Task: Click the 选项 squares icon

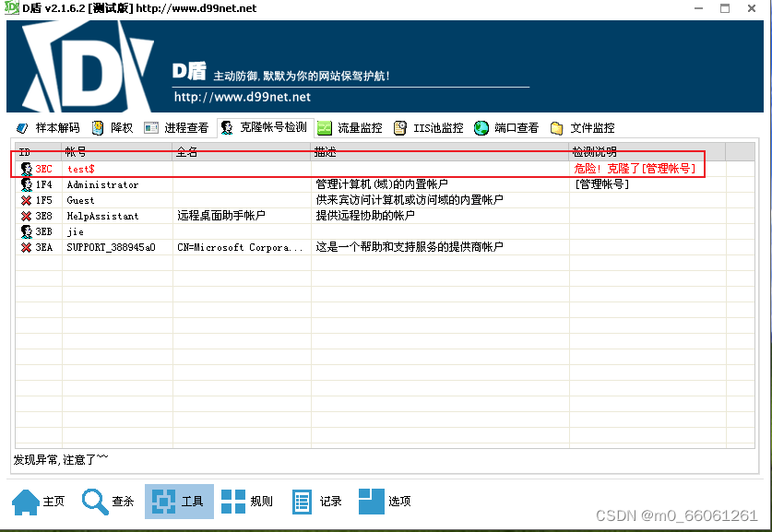Action: 371,502
